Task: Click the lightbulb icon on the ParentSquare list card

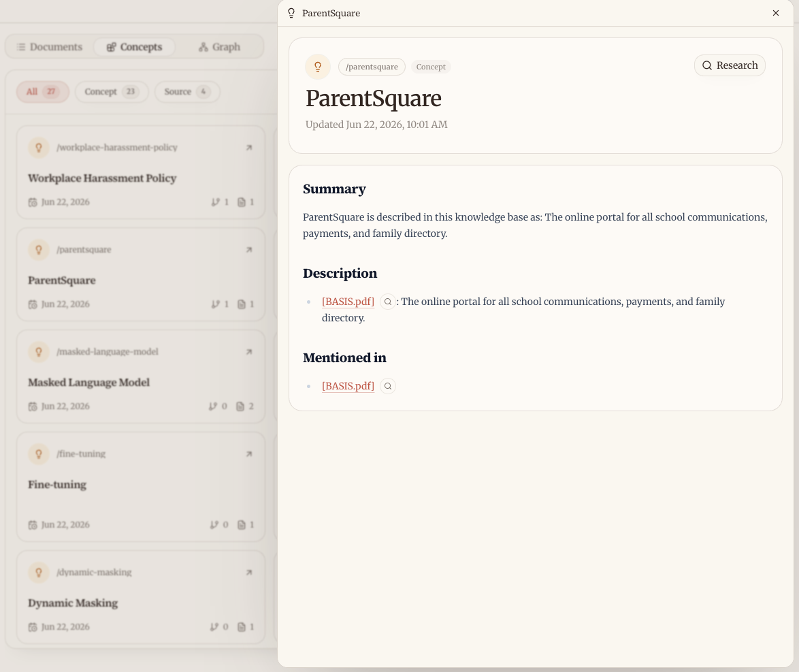Action: 39,250
